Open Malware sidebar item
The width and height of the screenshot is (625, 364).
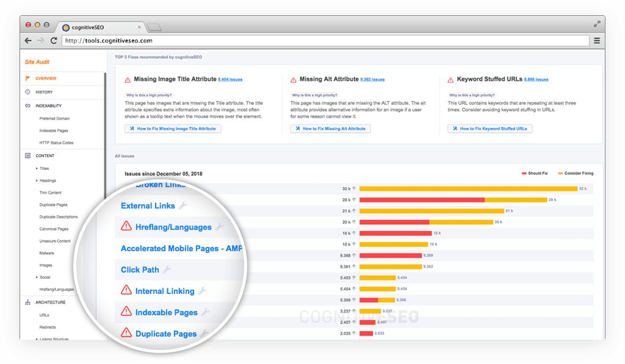coord(46,253)
